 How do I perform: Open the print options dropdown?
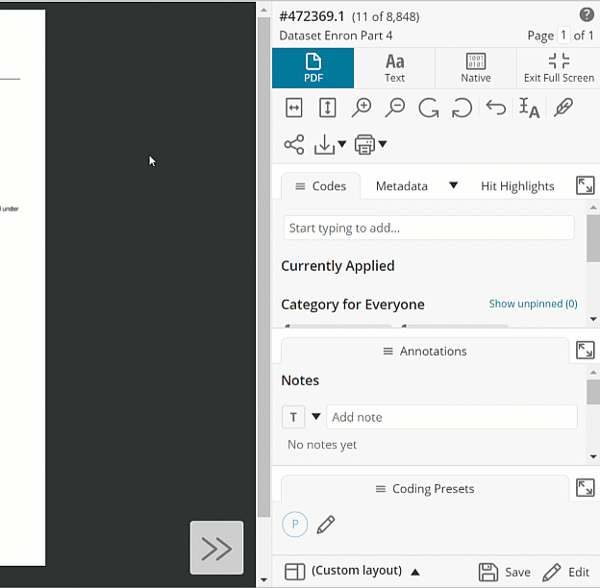click(371, 145)
